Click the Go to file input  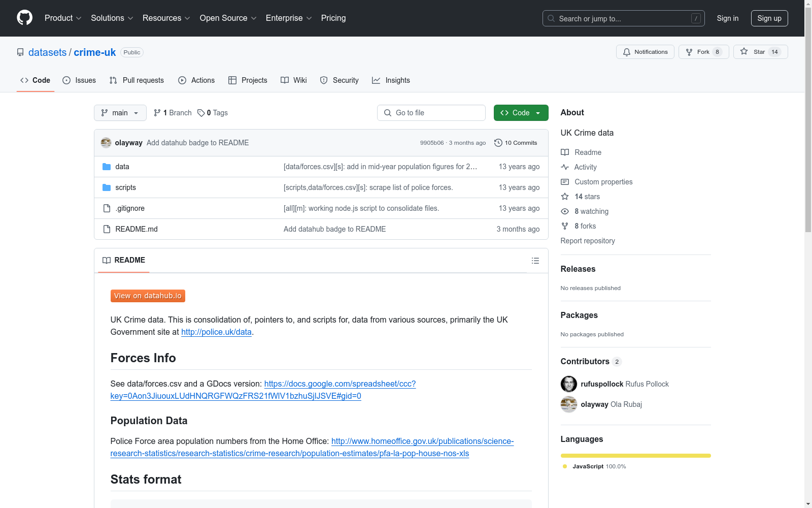tap(431, 113)
